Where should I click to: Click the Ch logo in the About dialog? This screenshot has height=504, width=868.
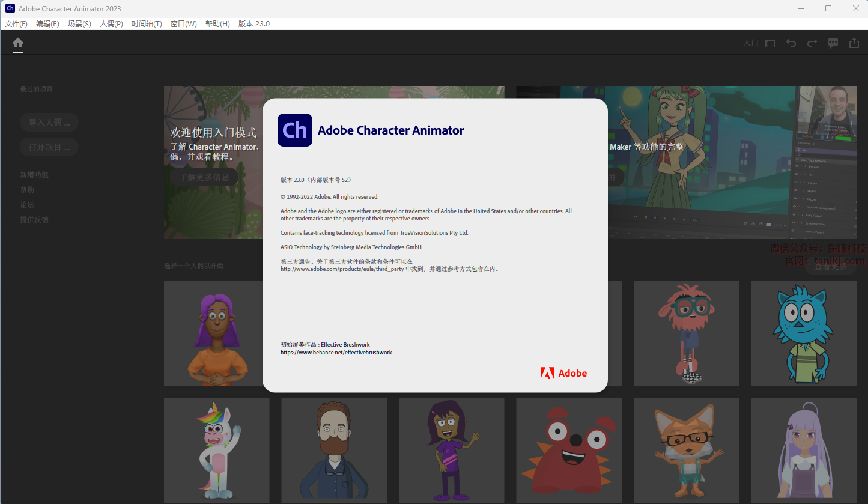(x=294, y=130)
